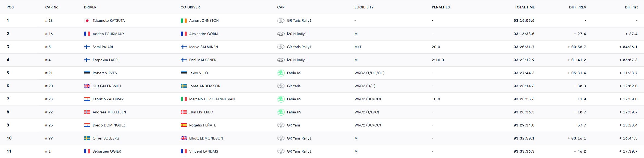Click the TOTAL TIME column header
Image resolution: width=644 pixels, height=158 pixels.
pyautogui.click(x=525, y=7)
